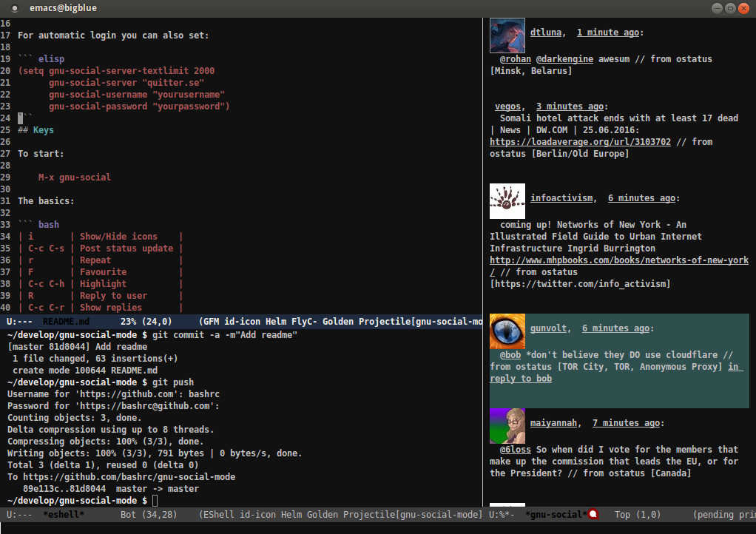Click the "Show/Hide icons" table cell
The image size is (756, 534).
pyautogui.click(x=118, y=237)
